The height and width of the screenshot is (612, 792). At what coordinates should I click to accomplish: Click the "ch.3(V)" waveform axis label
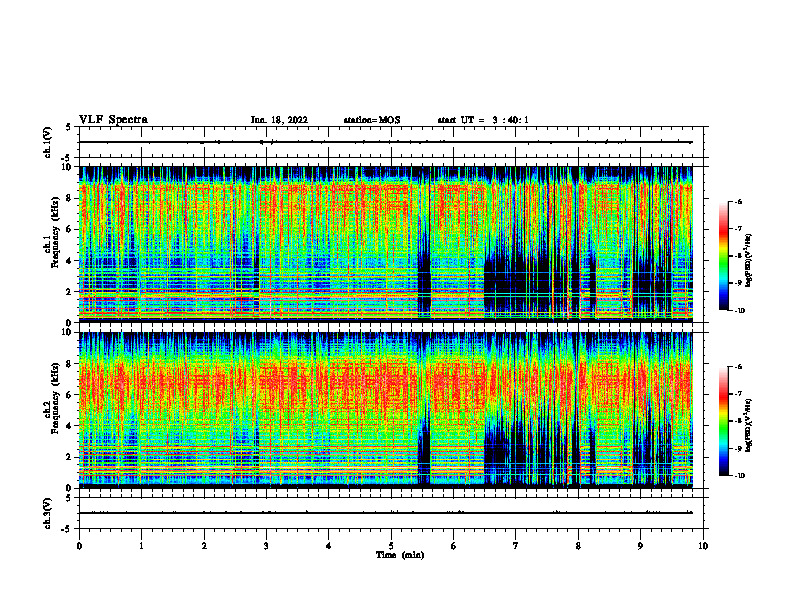[48, 513]
